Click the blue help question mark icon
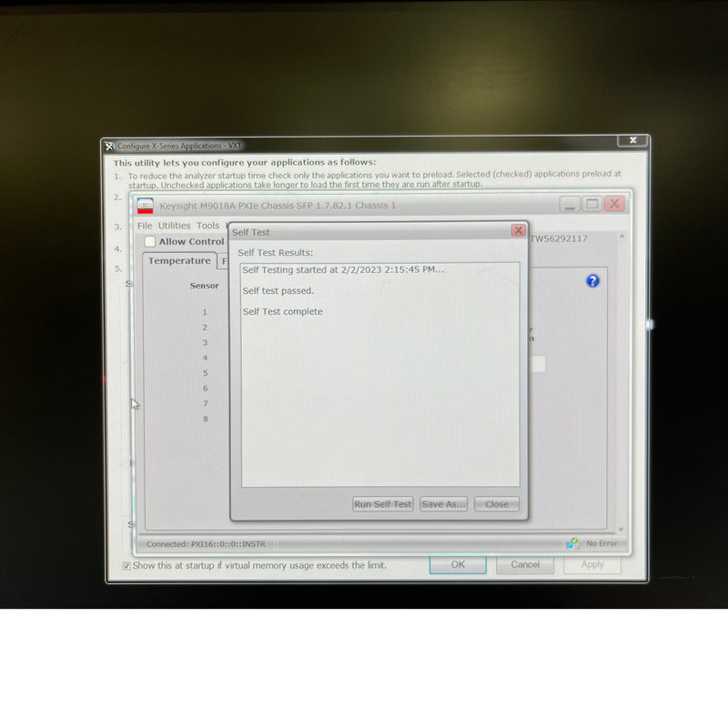This screenshot has height=728, width=728. click(x=592, y=281)
